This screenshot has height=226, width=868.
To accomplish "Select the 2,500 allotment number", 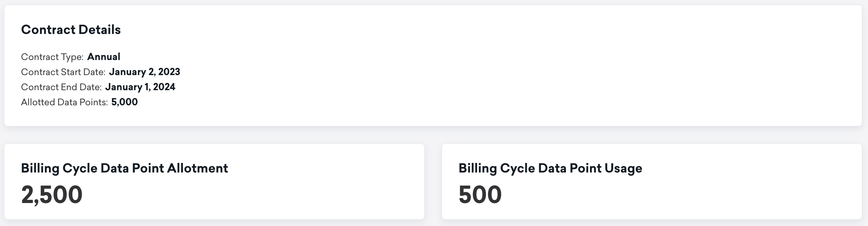I will point(52,195).
